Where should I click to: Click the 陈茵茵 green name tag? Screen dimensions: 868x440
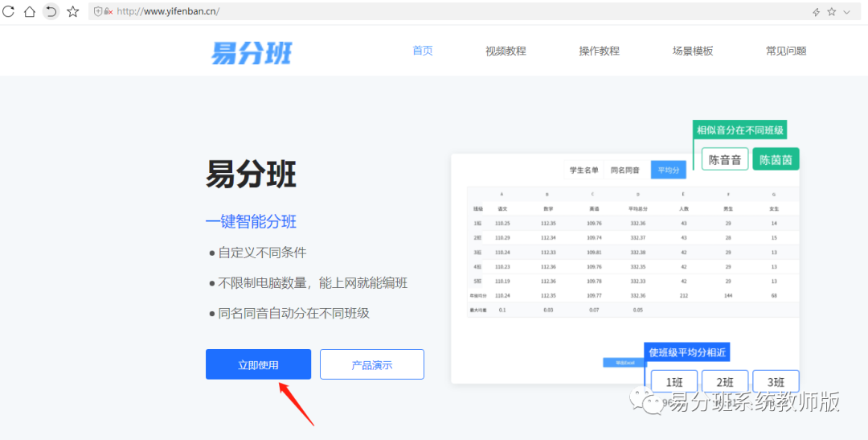pyautogui.click(x=776, y=159)
